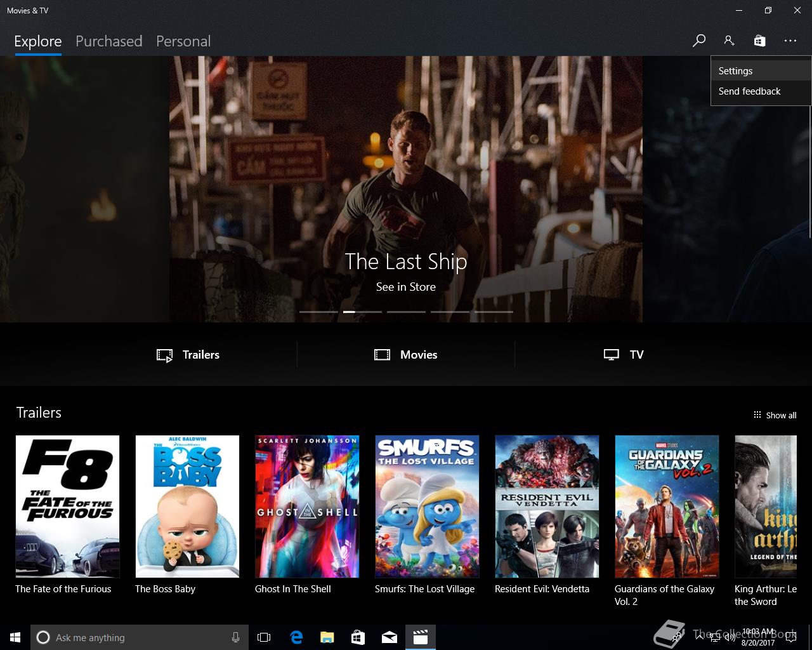Open Guardians of the Galaxy Vol. 2 poster
Image resolution: width=812 pixels, height=650 pixels.
[x=667, y=507]
